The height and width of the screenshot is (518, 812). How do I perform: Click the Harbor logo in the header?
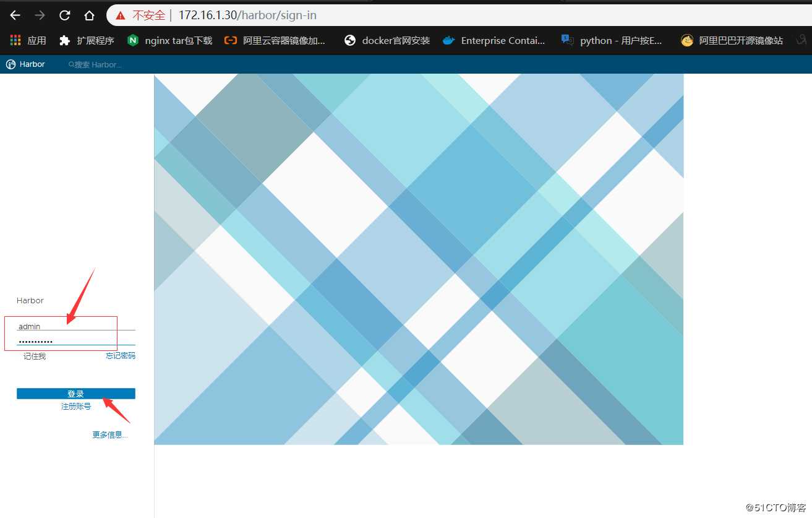pyautogui.click(x=25, y=64)
